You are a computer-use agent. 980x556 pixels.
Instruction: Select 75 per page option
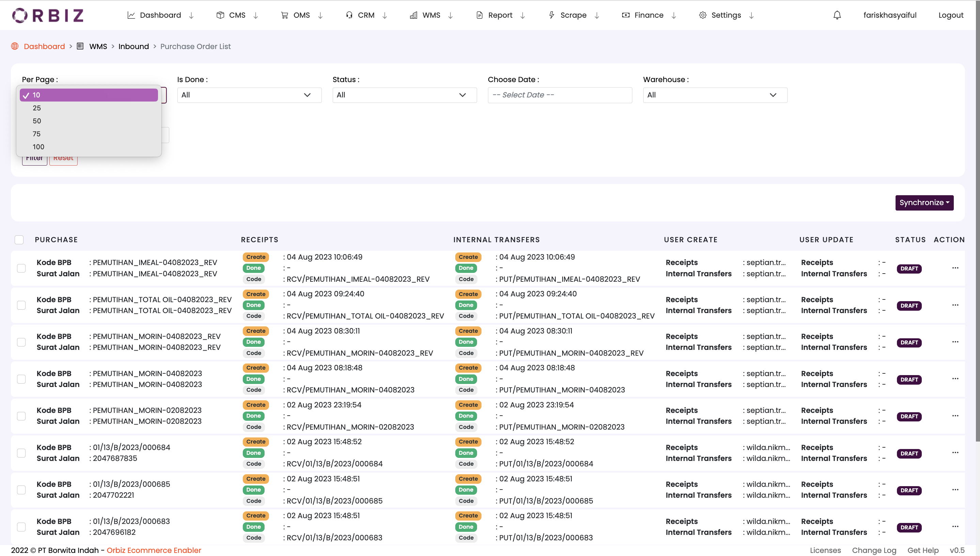pos(89,134)
